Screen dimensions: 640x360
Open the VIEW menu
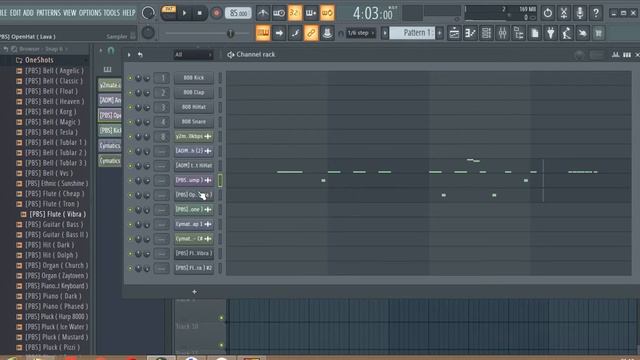tap(69, 13)
